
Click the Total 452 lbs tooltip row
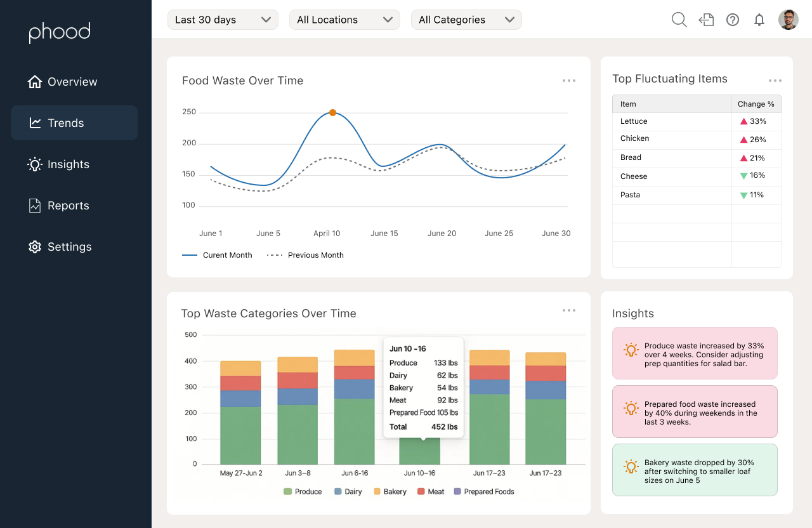[x=424, y=427]
